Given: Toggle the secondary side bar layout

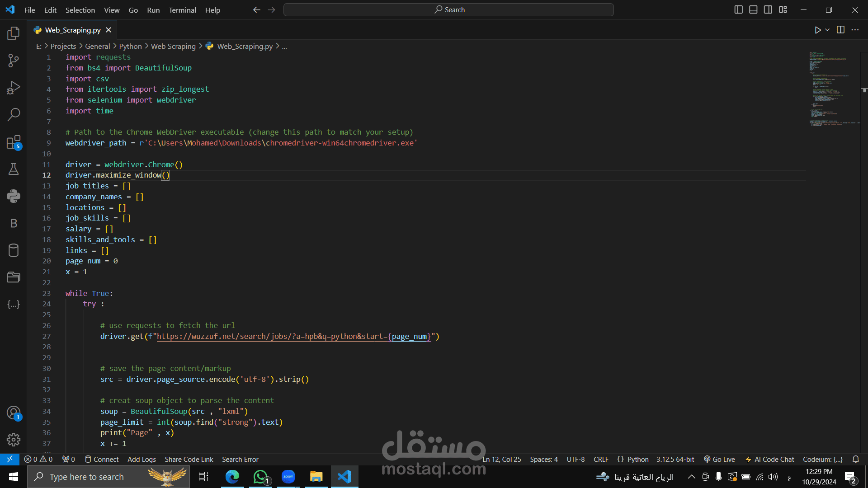Looking at the screenshot, I should [x=768, y=9].
